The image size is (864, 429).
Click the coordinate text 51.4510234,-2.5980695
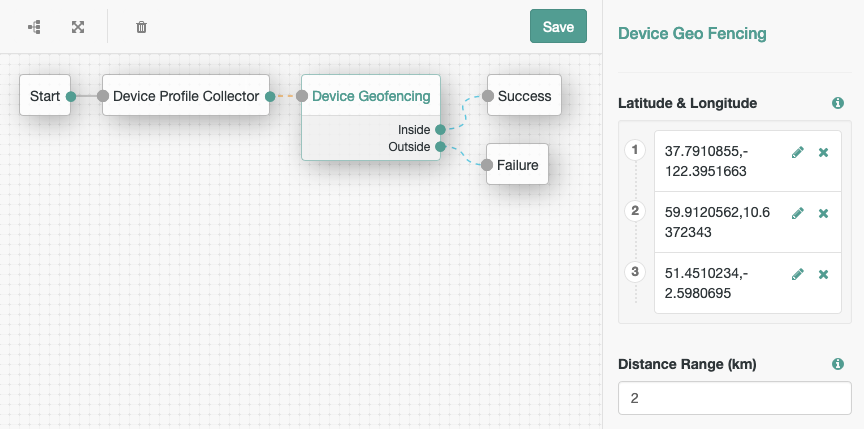point(706,284)
